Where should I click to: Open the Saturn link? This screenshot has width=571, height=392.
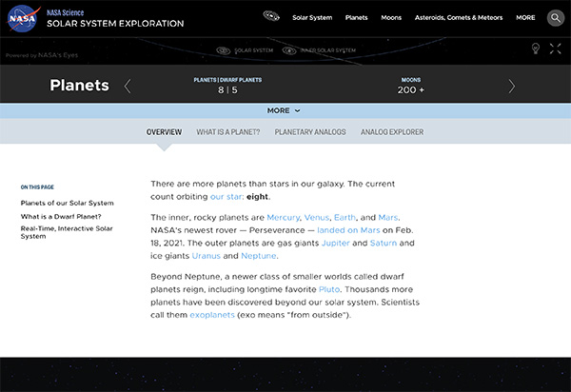click(x=384, y=243)
